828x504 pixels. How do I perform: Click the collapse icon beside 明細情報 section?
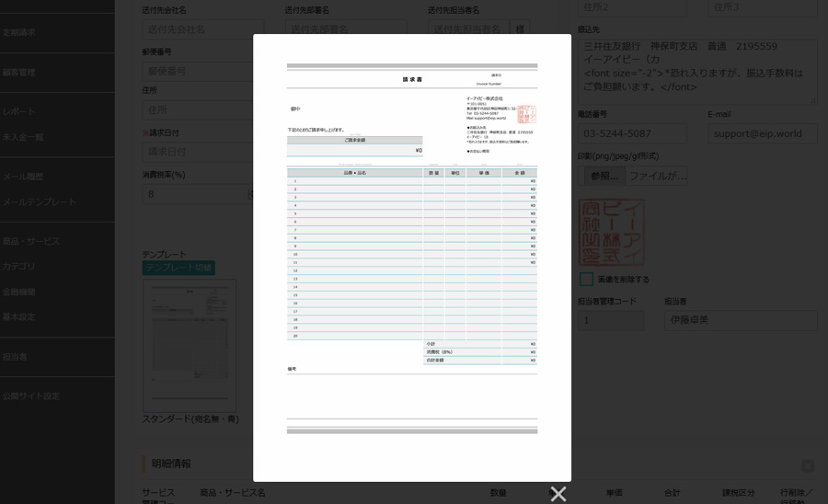[x=807, y=466]
